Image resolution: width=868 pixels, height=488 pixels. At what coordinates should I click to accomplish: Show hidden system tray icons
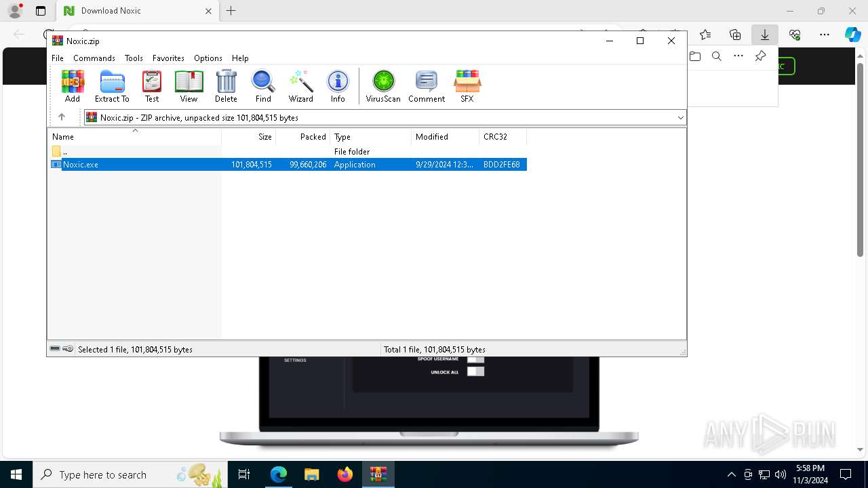coord(731,474)
